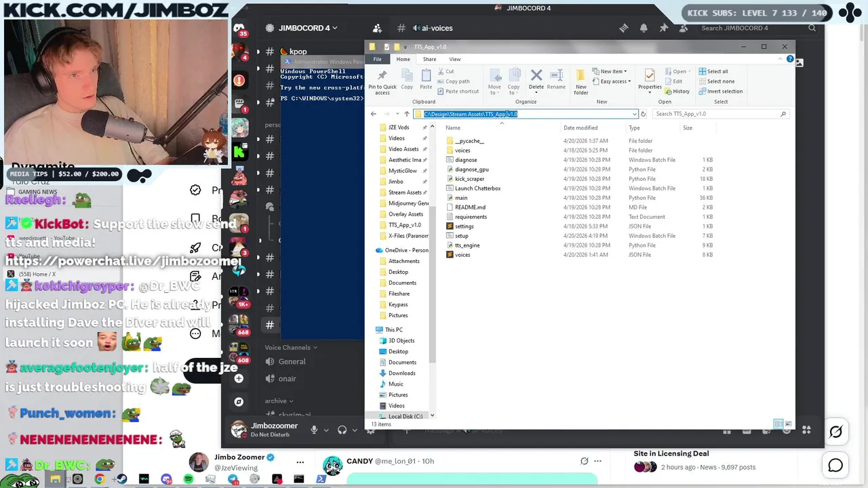Select the diagnose_gpu file
This screenshot has width=868, height=488.
click(471, 169)
